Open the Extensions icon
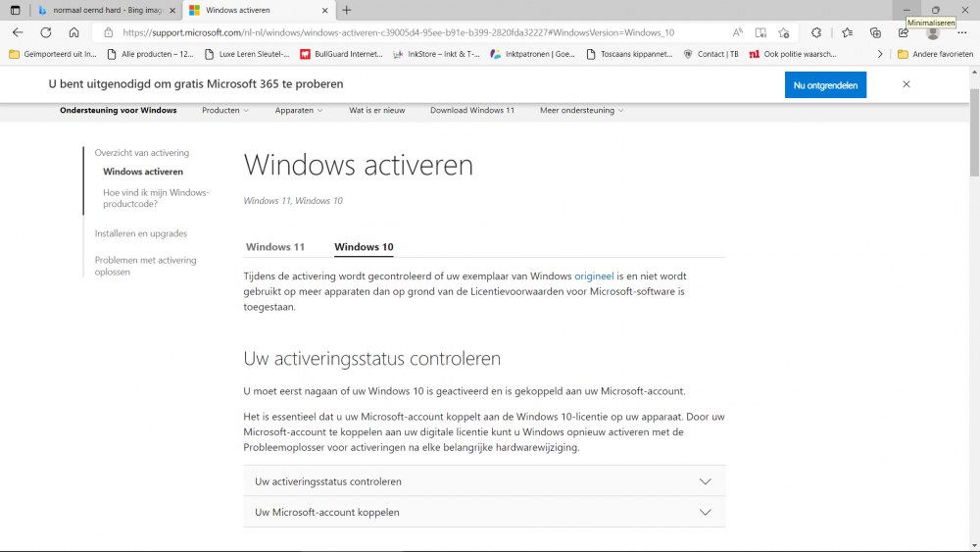The image size is (980, 552). tap(816, 32)
